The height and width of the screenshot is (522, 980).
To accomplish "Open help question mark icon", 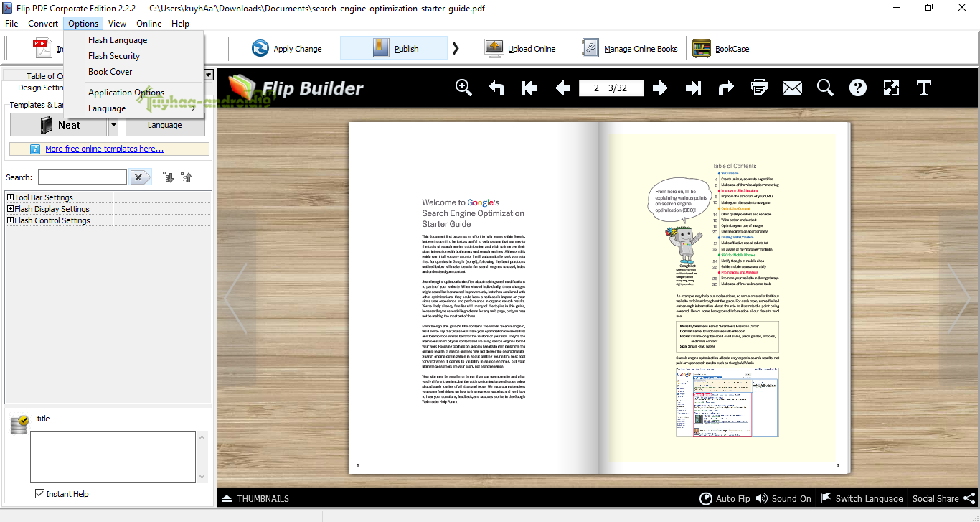I will [x=858, y=88].
